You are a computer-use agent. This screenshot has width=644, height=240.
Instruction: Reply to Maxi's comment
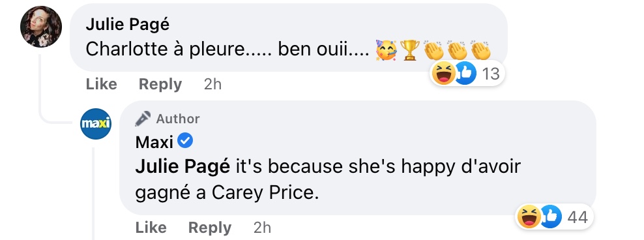coord(210,227)
